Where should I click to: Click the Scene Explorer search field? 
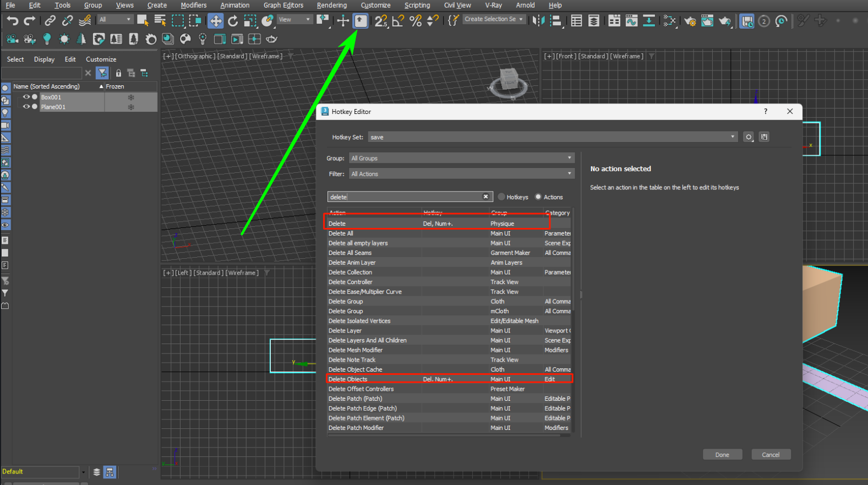pos(42,73)
